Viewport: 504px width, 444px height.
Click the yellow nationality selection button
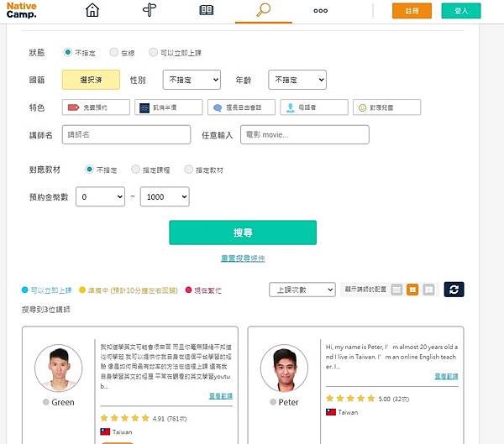91,80
